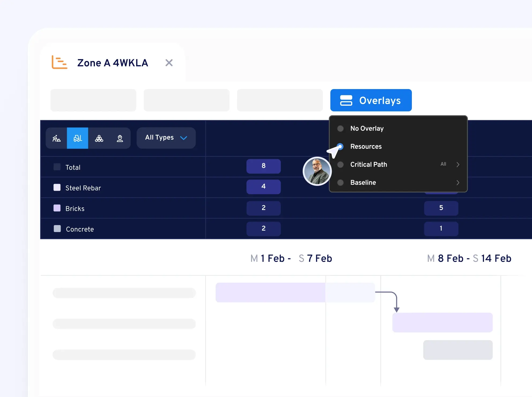The image size is (532, 397).
Task: Click the chevron on All Types
Action: [184, 138]
